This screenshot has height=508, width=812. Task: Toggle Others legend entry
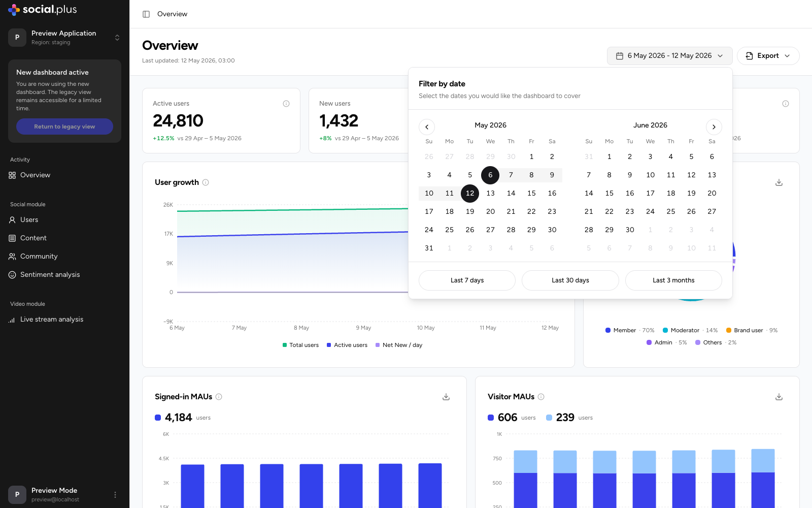(716, 342)
